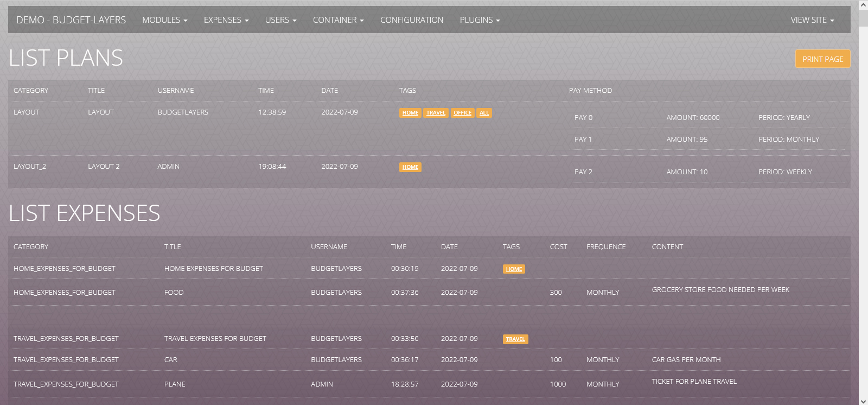Click the Pay Method column header in plans
Viewport: 868px width, 405px height.
(590, 91)
